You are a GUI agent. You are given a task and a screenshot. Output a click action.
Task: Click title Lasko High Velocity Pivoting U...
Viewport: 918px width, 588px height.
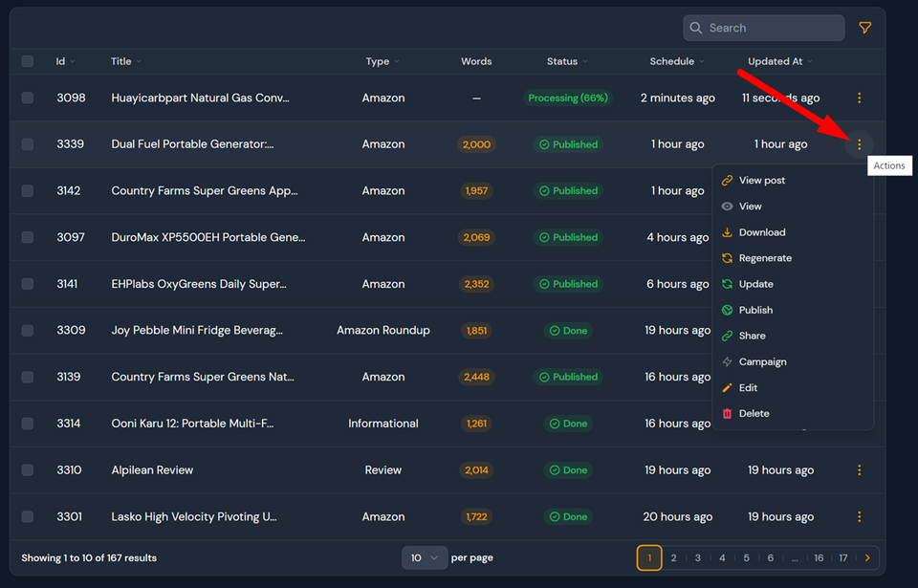coord(194,516)
